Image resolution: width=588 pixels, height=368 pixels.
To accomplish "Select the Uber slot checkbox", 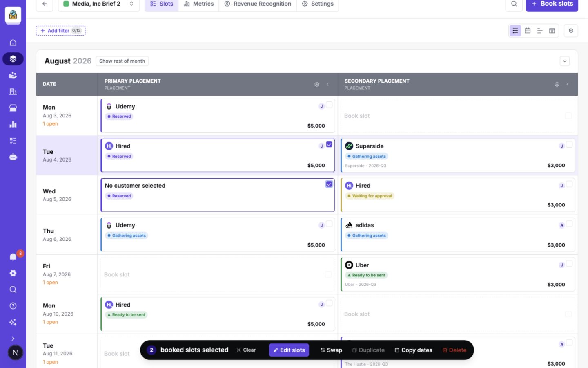I will pyautogui.click(x=569, y=264).
